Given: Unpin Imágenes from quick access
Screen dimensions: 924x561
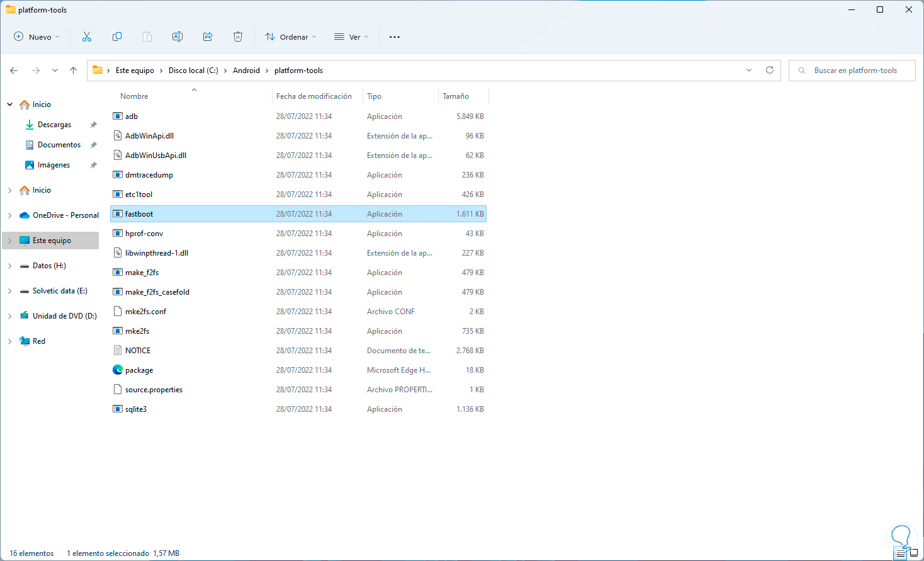Looking at the screenshot, I should point(94,165).
